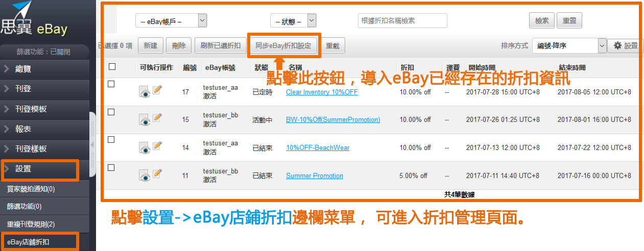Sort by the eBay帳號 column header

point(220,67)
